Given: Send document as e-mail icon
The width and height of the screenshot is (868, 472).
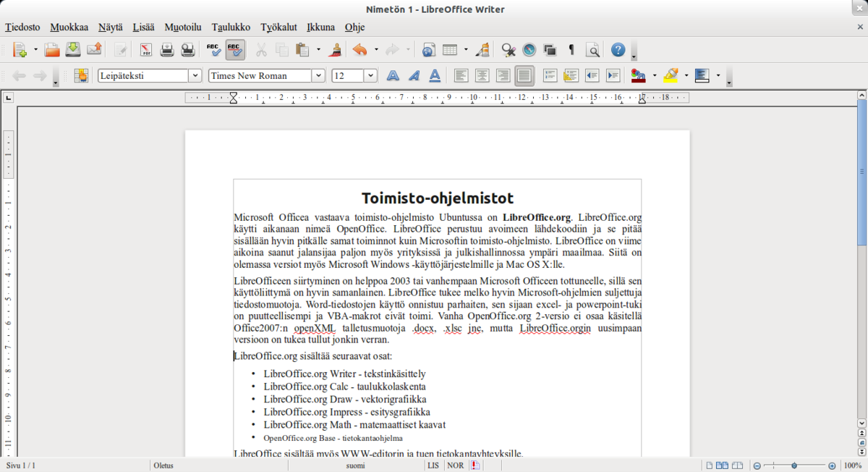Looking at the screenshot, I should [x=94, y=50].
